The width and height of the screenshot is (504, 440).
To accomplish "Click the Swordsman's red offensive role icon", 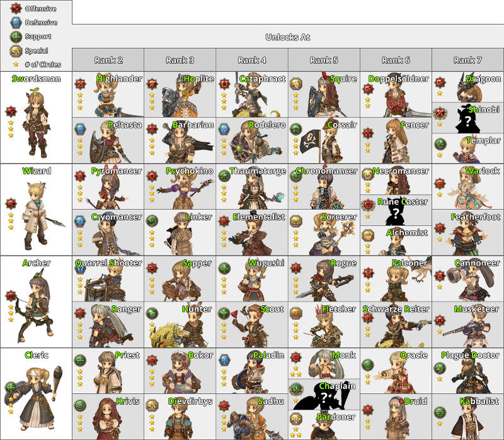I will point(11,111).
